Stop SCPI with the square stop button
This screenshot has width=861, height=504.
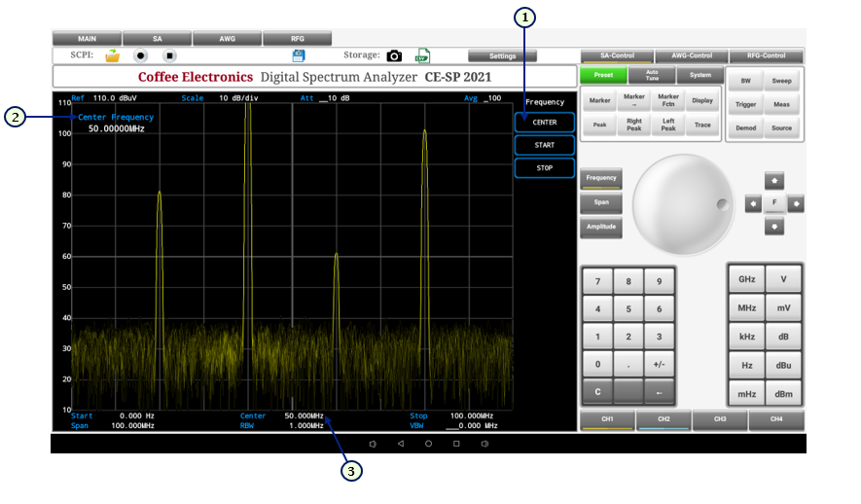click(x=169, y=56)
